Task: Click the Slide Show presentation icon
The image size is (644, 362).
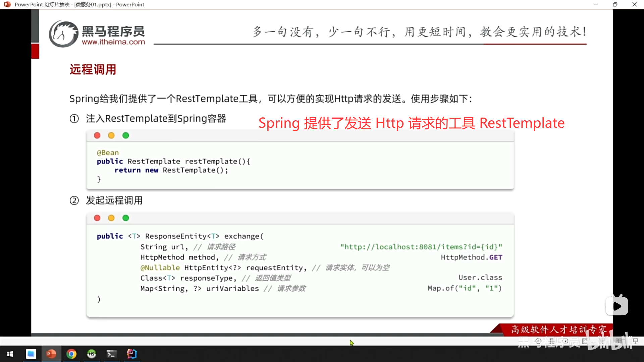Action: coord(635,341)
